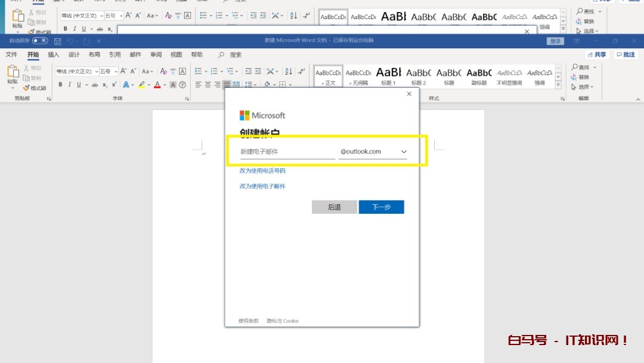Click the Back (后退) button
The width and height of the screenshot is (644, 363).
[334, 207]
